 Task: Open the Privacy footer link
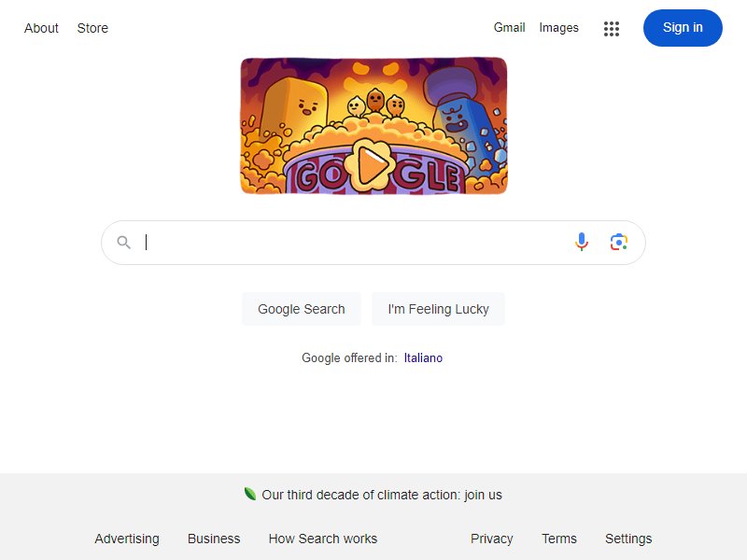pos(492,539)
